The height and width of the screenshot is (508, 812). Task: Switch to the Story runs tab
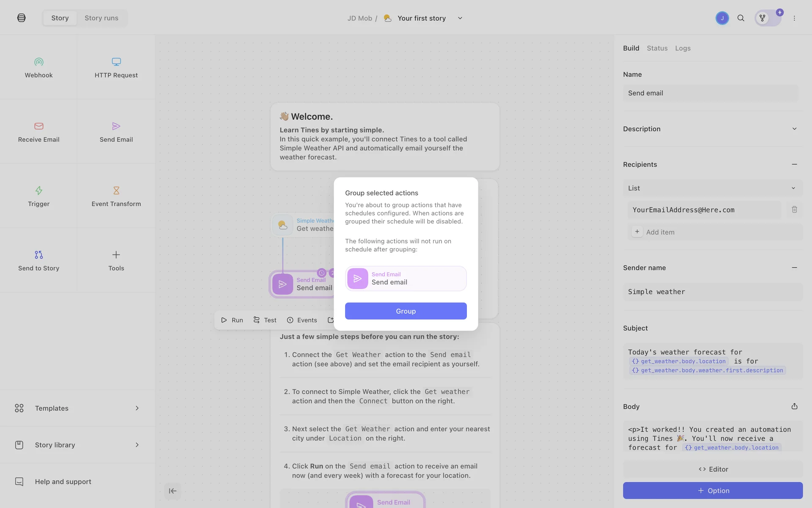click(101, 18)
